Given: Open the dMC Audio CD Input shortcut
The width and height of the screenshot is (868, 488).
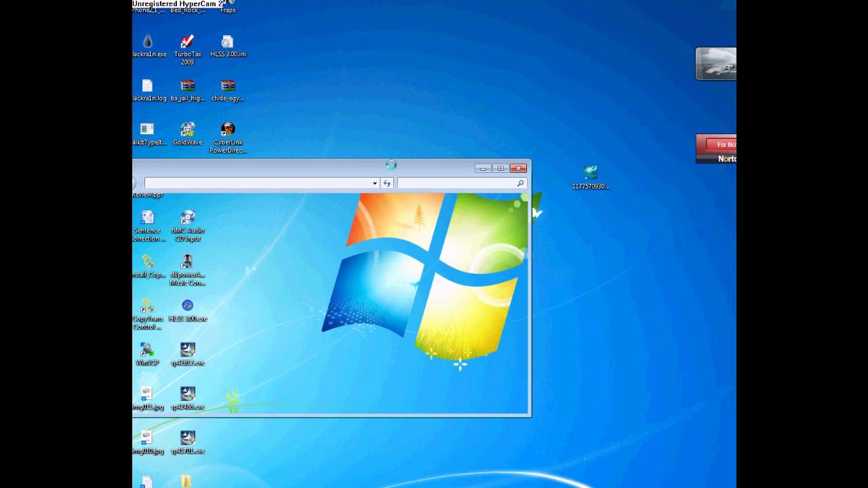Looking at the screenshot, I should pos(188,226).
